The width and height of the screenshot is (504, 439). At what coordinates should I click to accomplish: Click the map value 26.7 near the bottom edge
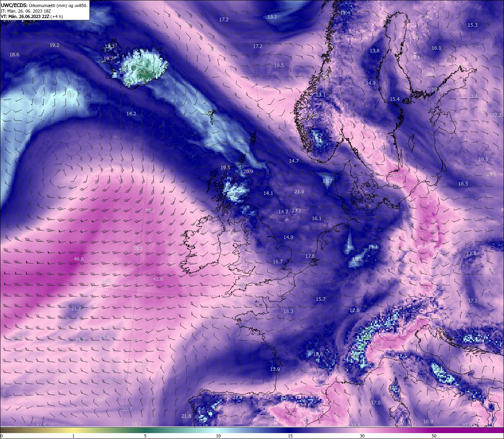coord(137,424)
